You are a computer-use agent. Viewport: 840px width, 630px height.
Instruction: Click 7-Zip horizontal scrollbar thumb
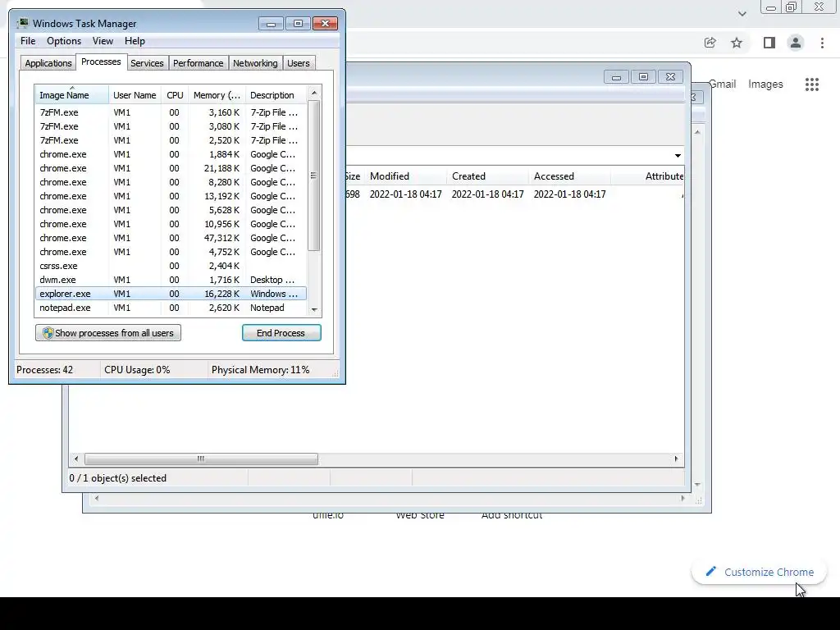pyautogui.click(x=201, y=459)
